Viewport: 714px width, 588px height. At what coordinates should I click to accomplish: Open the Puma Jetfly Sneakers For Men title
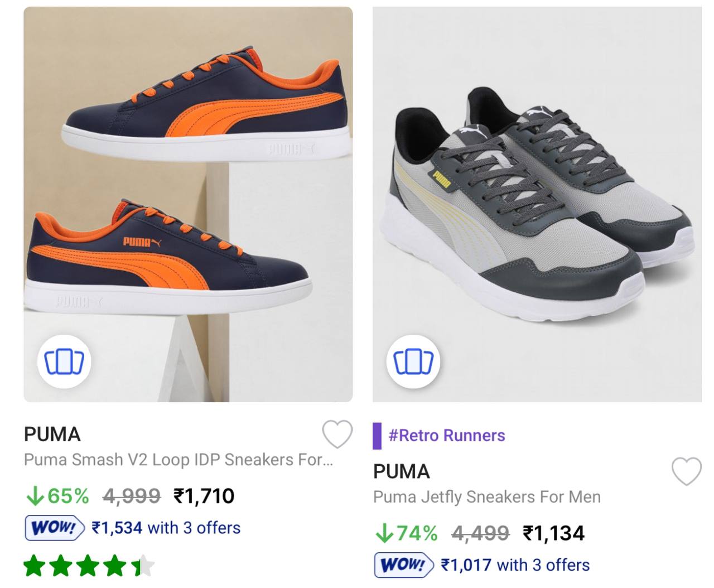click(486, 497)
